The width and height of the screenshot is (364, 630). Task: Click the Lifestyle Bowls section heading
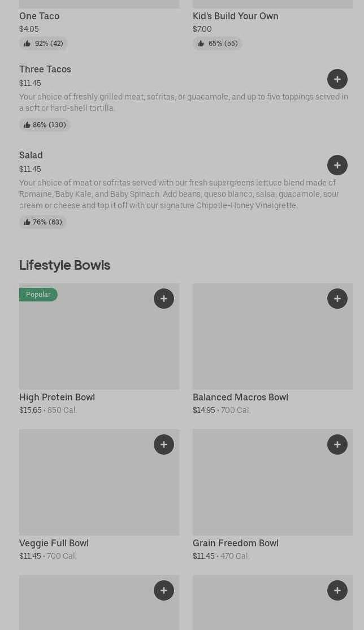coord(64,265)
